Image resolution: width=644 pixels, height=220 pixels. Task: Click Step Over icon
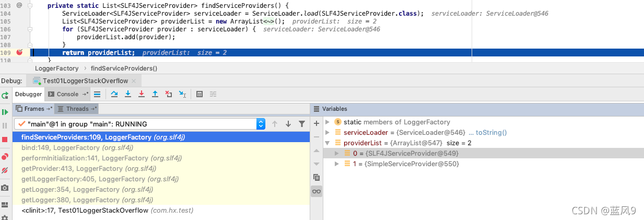point(114,94)
